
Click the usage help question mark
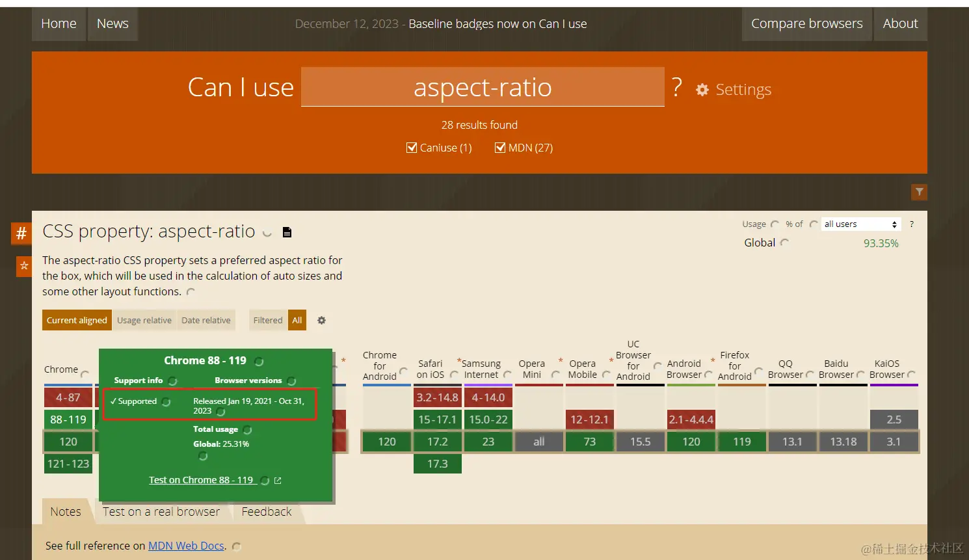[x=912, y=224]
